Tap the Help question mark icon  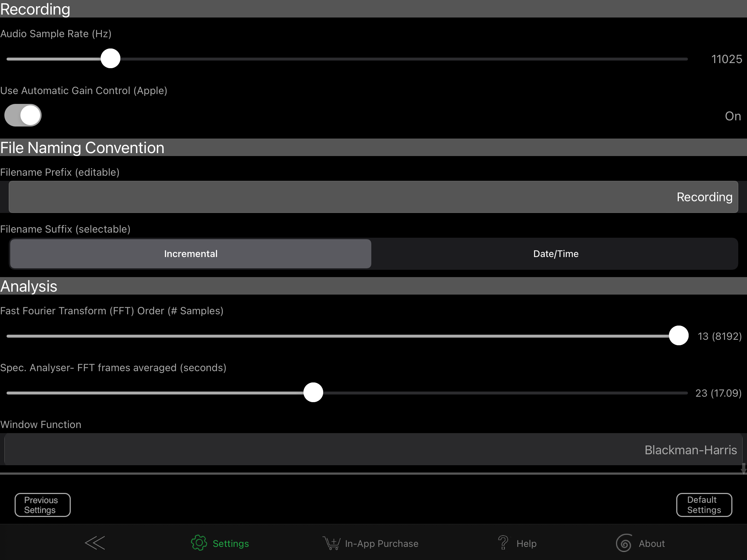point(503,543)
